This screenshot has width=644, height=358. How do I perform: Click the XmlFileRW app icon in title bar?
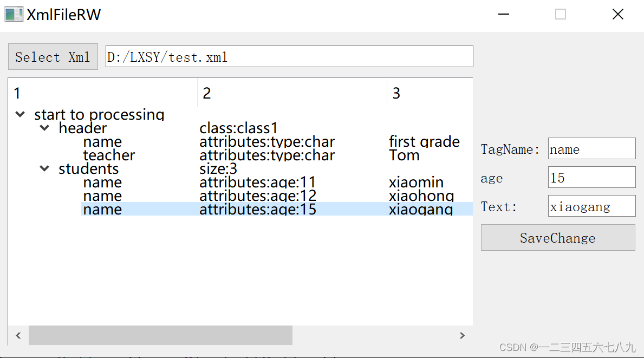click(14, 15)
